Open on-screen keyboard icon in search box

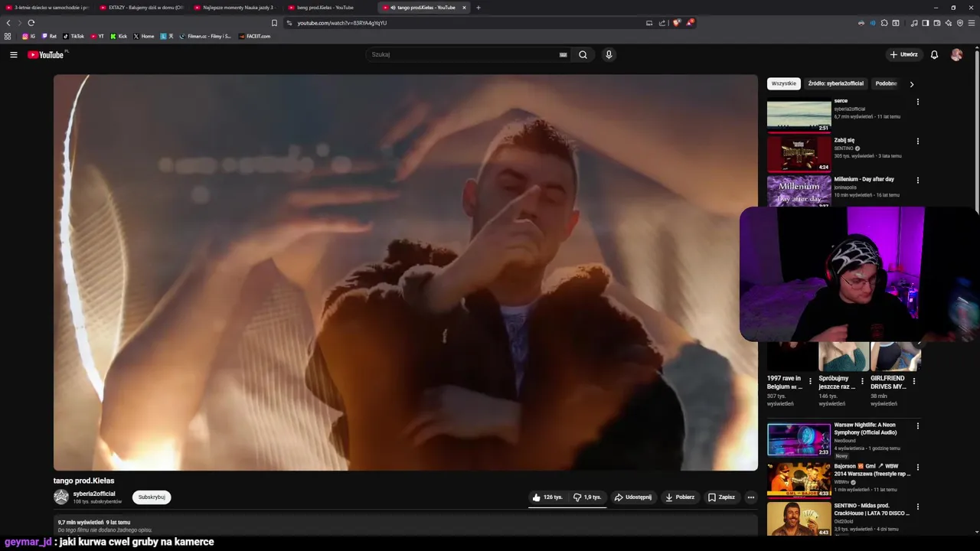(563, 54)
